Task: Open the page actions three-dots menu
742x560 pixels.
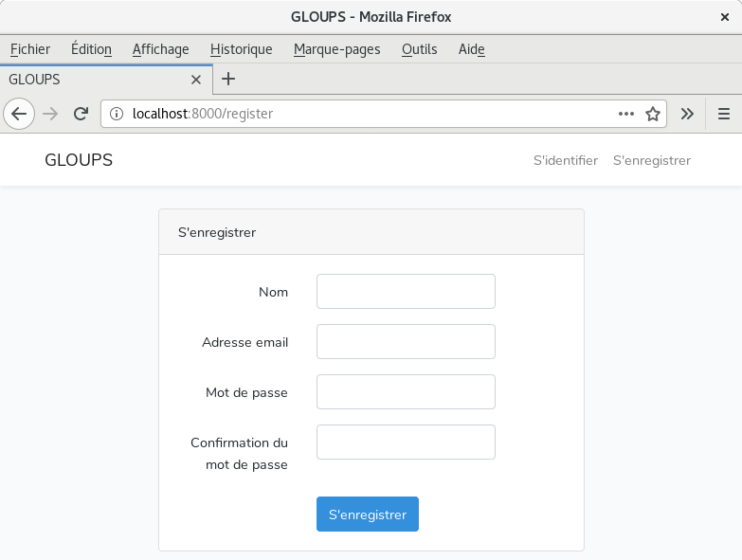Action: 625,114
